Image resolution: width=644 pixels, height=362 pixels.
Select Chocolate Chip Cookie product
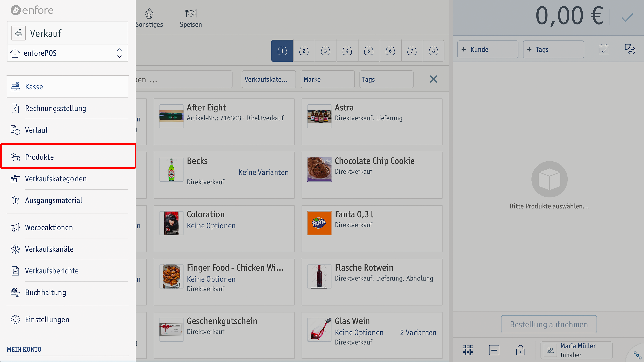tap(372, 175)
